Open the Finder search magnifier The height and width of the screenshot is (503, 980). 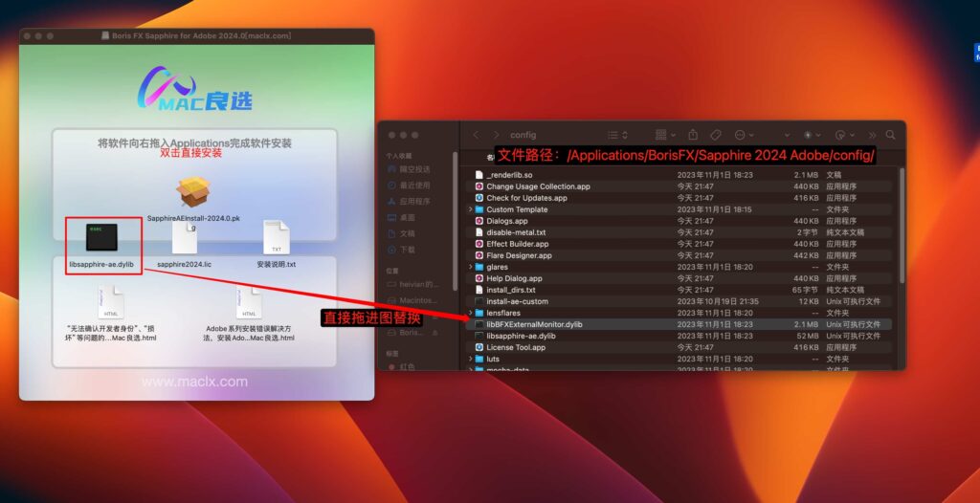[x=891, y=135]
